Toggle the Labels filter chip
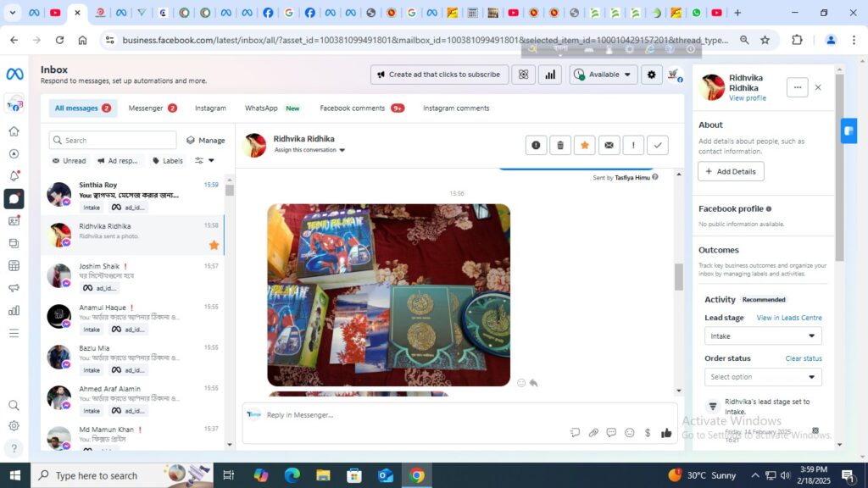This screenshot has height=488, width=868. pyautogui.click(x=167, y=161)
